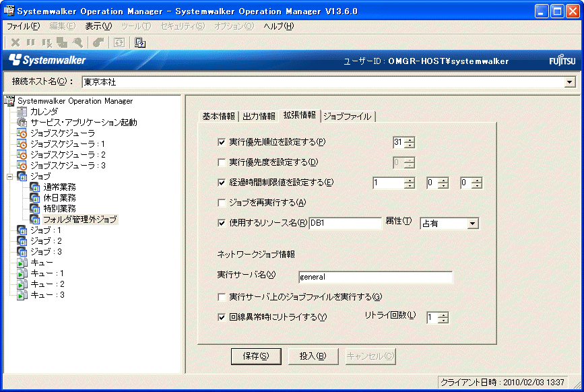Click the ジョブスケジューラ clock icon without number
584x392 pixels.
pyautogui.click(x=22, y=133)
